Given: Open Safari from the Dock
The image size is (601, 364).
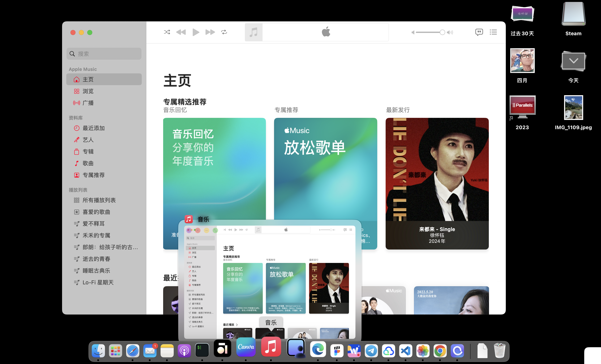Looking at the screenshot, I should 133,351.
